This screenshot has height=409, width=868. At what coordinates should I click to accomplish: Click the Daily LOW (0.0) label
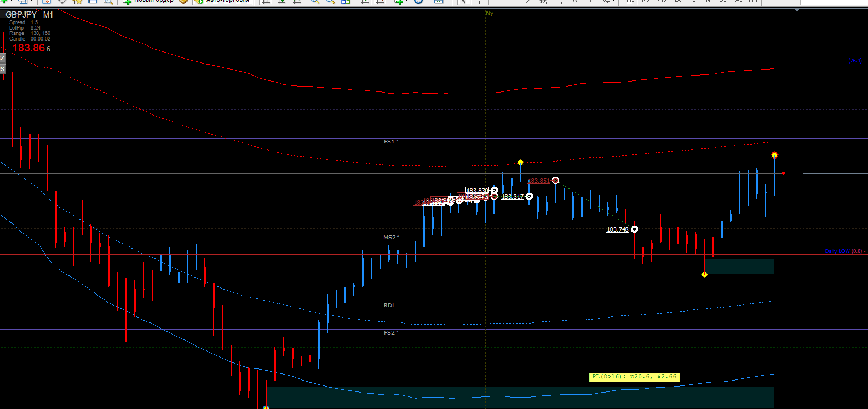(843, 251)
